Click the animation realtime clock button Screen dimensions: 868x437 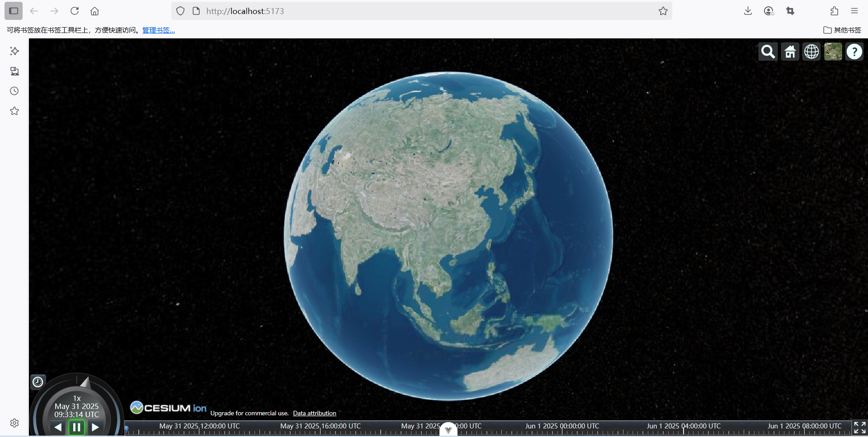(38, 382)
